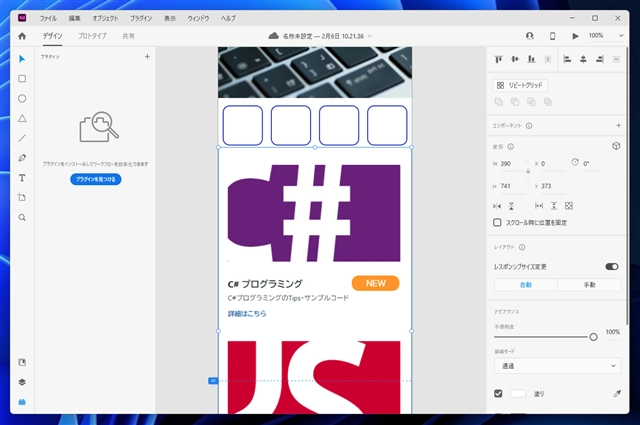Screen dimensions: 640x425
Task: Align objects to vertical middle
Action: pyautogui.click(x=515, y=59)
